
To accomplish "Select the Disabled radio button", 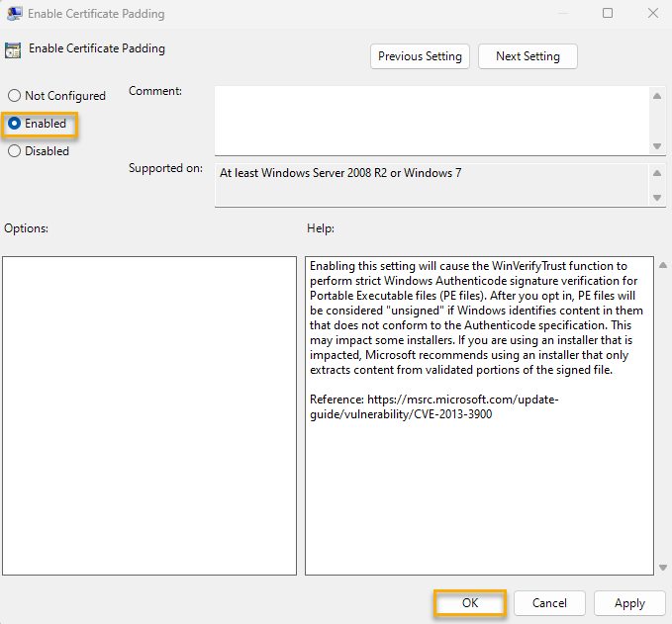I will [x=14, y=151].
